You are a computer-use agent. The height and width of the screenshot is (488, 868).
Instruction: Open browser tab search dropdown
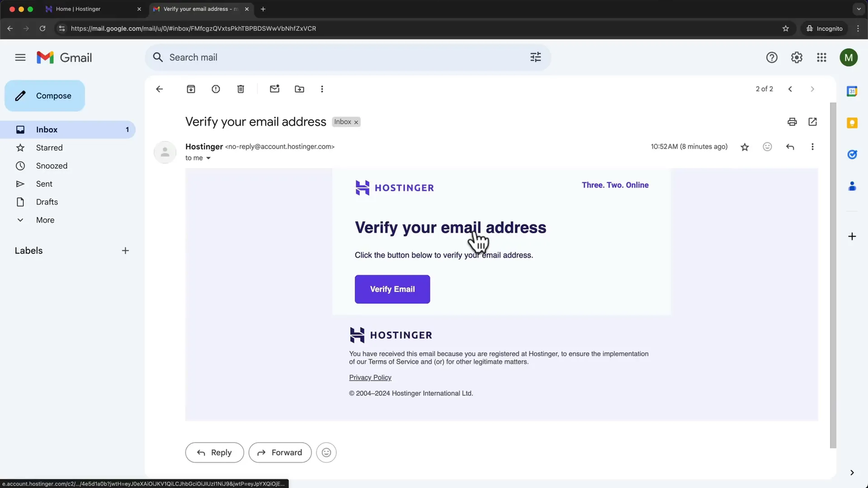858,9
